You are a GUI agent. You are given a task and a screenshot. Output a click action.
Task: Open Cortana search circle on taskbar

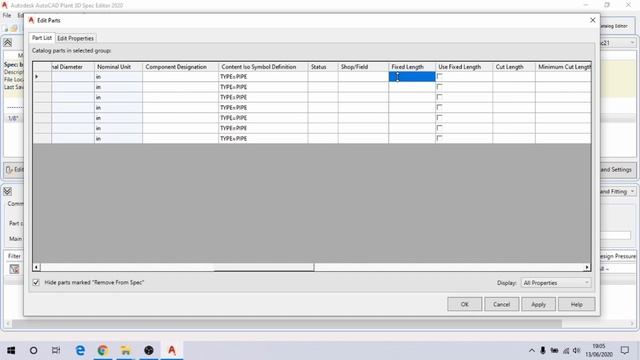pyautogui.click(x=33, y=350)
